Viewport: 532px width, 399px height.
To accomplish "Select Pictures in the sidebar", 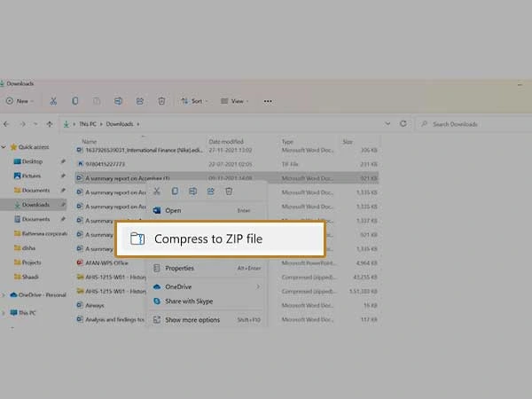I will (31, 176).
